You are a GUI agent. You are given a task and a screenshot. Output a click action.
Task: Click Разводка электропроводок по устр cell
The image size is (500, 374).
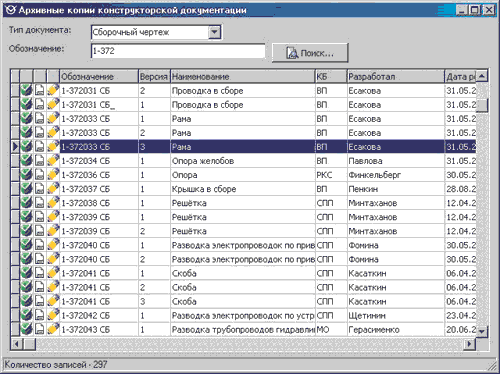click(243, 315)
